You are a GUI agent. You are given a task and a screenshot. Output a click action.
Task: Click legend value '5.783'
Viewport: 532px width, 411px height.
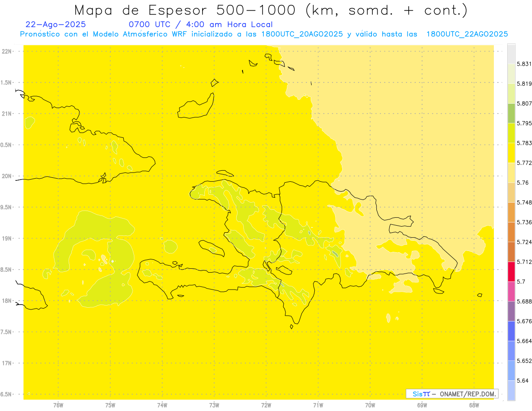[524, 143]
